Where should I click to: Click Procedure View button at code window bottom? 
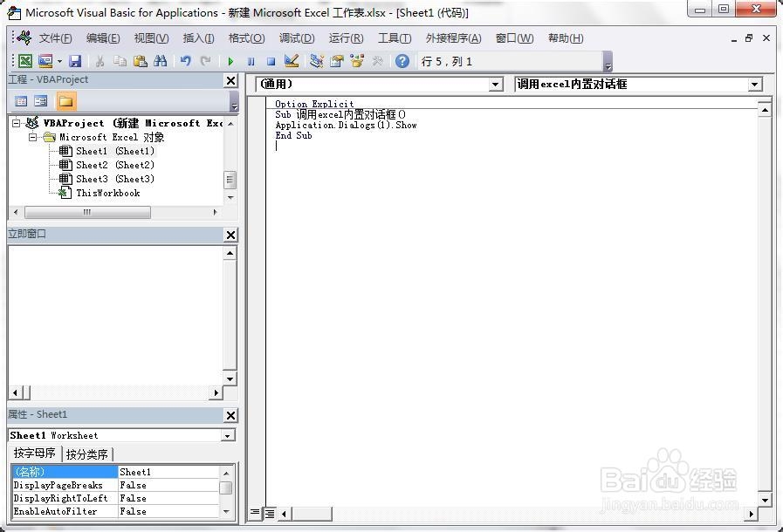click(255, 513)
